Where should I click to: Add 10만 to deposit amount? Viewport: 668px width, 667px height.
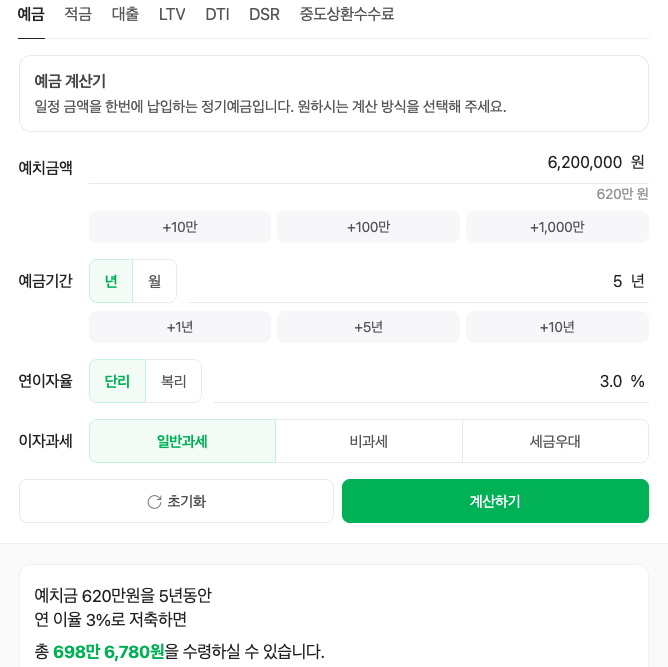(x=180, y=227)
